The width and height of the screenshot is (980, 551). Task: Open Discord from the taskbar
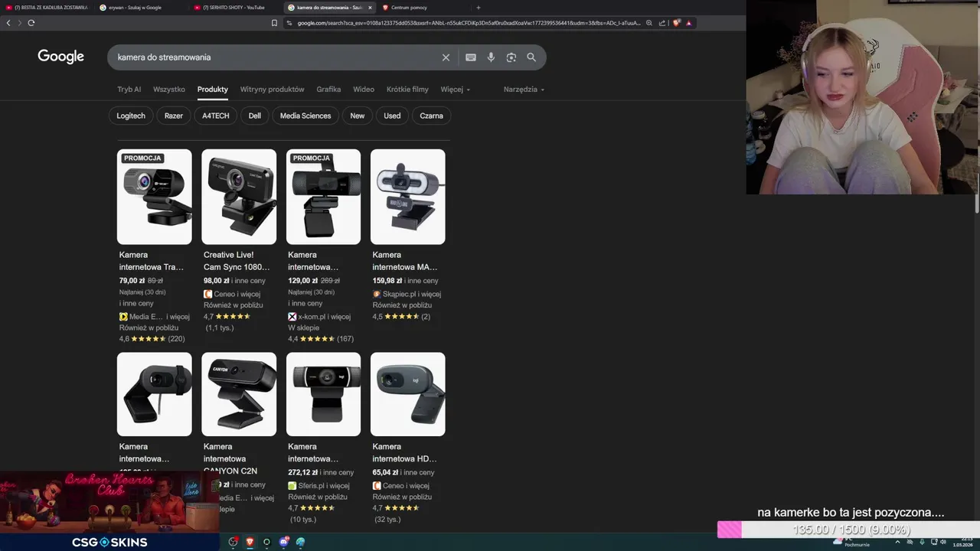coord(284,542)
